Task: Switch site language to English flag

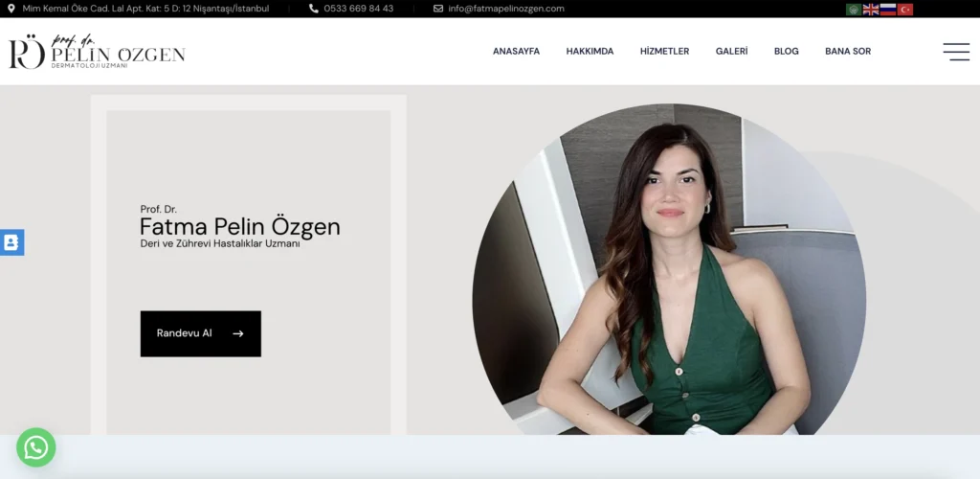Action: coord(871,10)
